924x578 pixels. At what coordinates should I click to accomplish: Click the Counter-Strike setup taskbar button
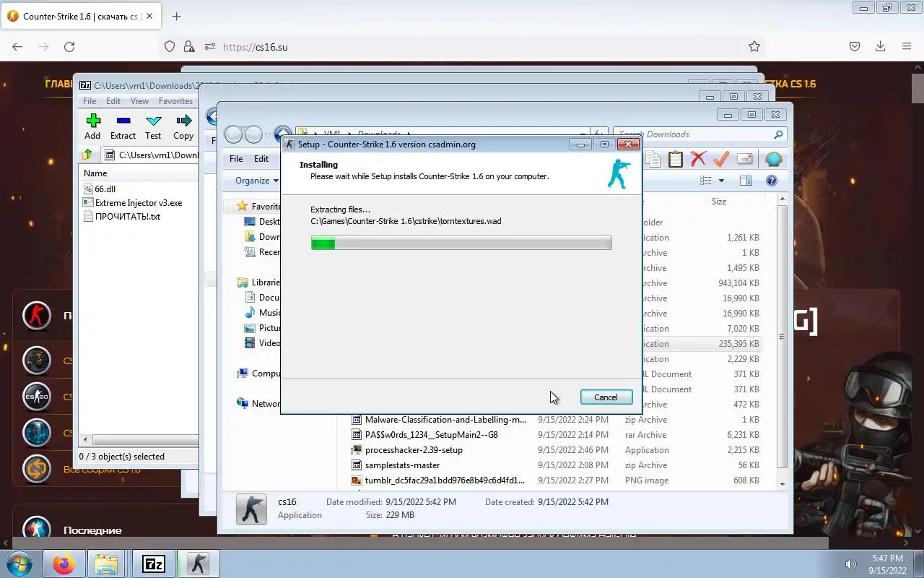pos(198,564)
